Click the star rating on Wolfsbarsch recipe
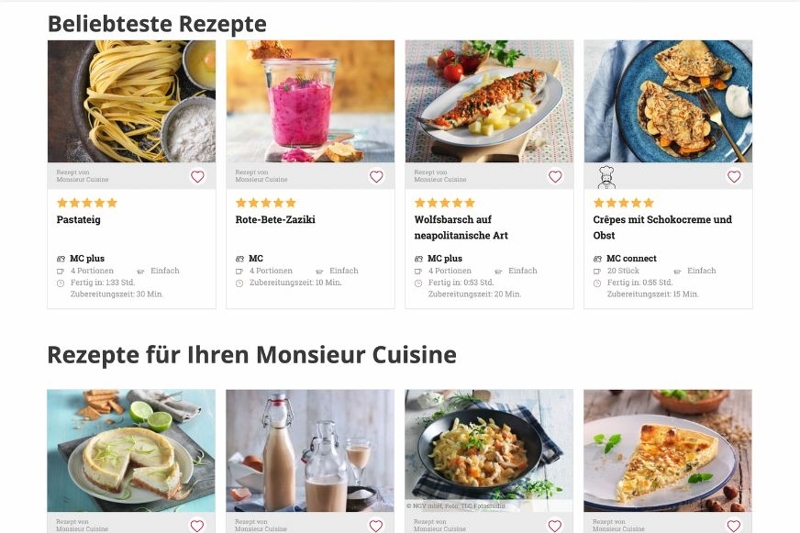Viewport: 800px width, 533px height. tap(445, 203)
